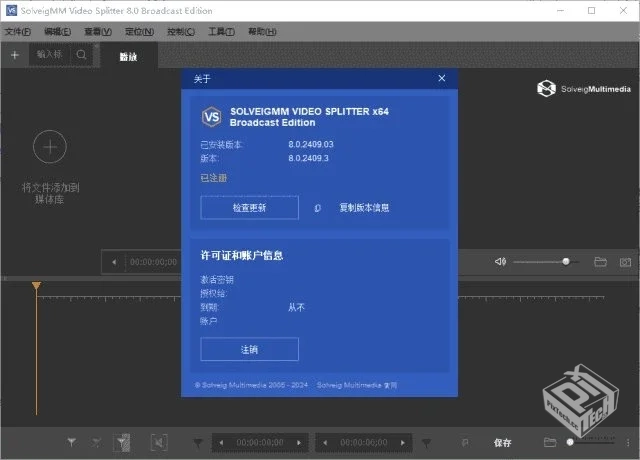The image size is (640, 460).
Task: Click the 输入标 search input field
Action: (x=49, y=54)
